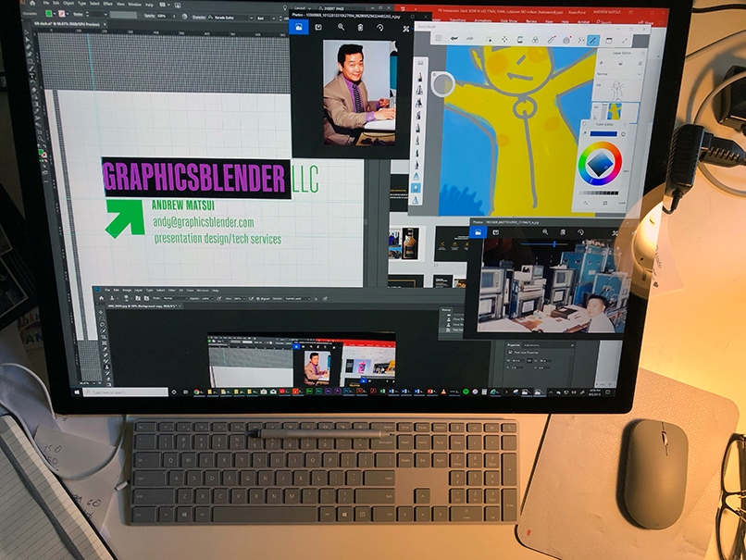Open Photoshop Image menu
This screenshot has width=746, height=560.
pos(127,290)
